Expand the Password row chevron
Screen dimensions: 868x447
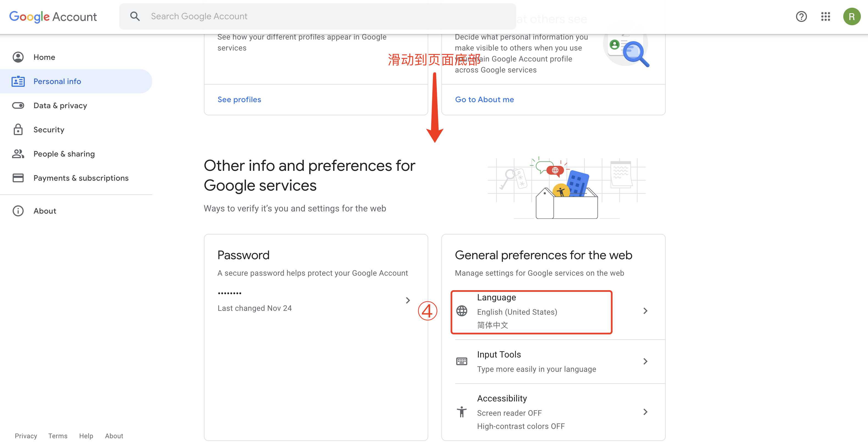[408, 300]
